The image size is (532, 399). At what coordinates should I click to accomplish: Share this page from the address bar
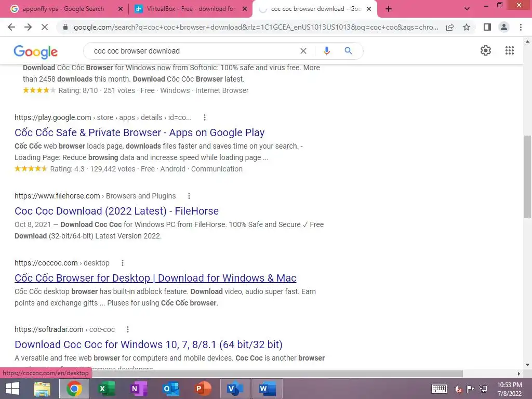pyautogui.click(x=450, y=27)
